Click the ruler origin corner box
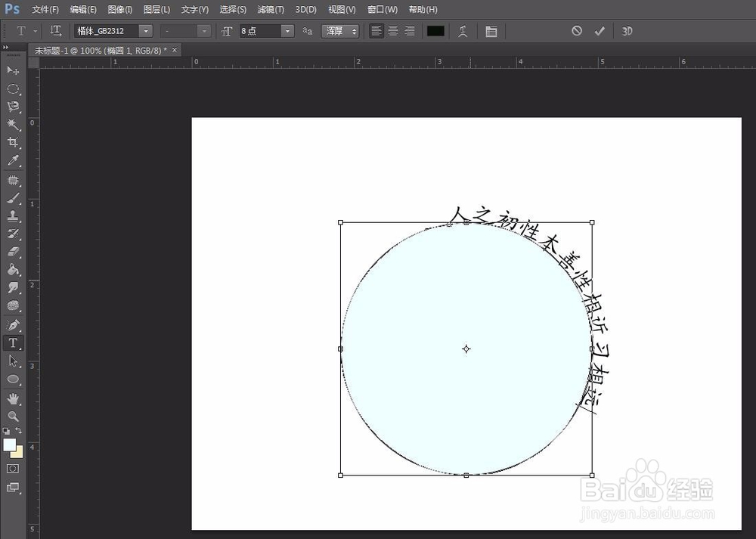 34,62
